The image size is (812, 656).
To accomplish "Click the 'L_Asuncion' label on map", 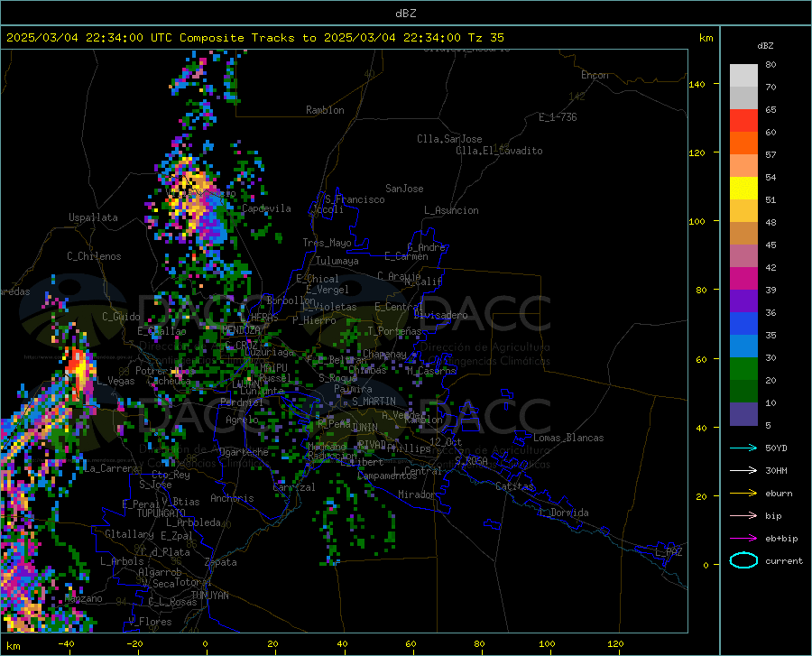I will [x=451, y=210].
